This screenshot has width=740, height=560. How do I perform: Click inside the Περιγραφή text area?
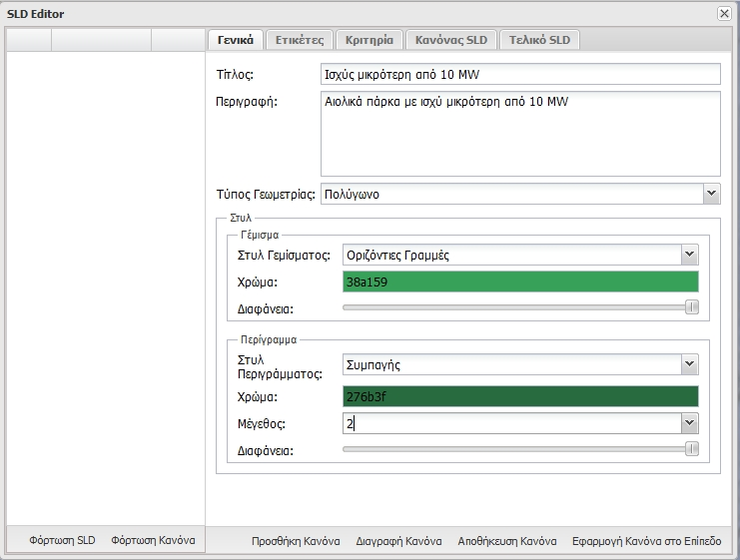519,134
